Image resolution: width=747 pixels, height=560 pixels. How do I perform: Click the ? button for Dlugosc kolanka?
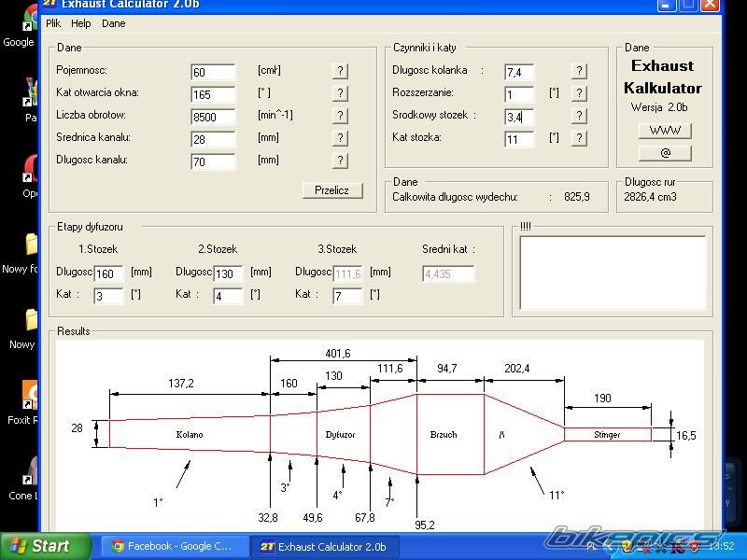click(x=579, y=71)
